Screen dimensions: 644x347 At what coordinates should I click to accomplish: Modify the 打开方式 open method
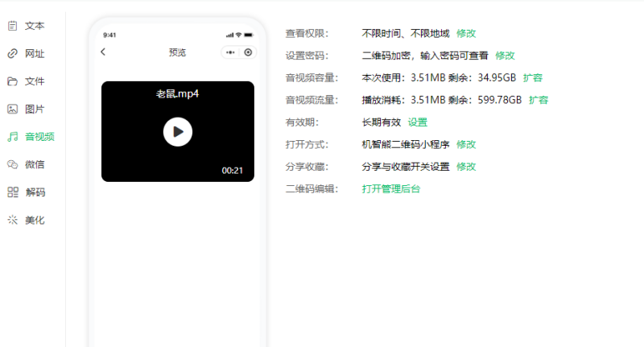[466, 145]
